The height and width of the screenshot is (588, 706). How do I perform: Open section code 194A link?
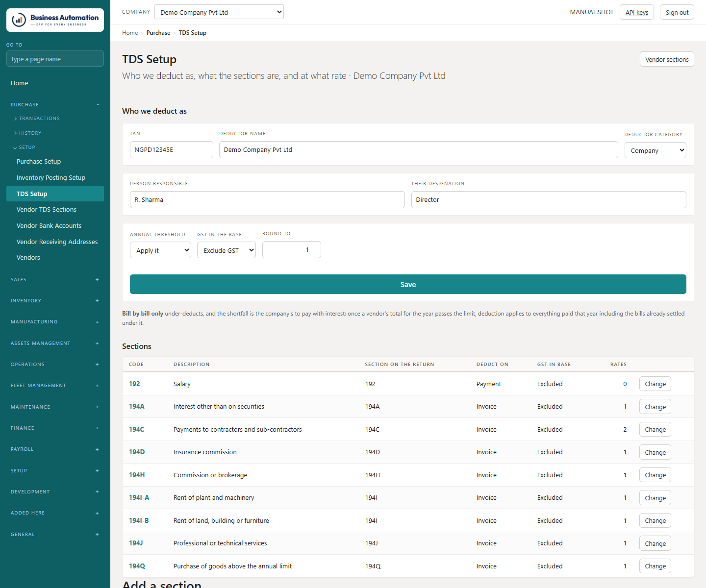pos(137,407)
